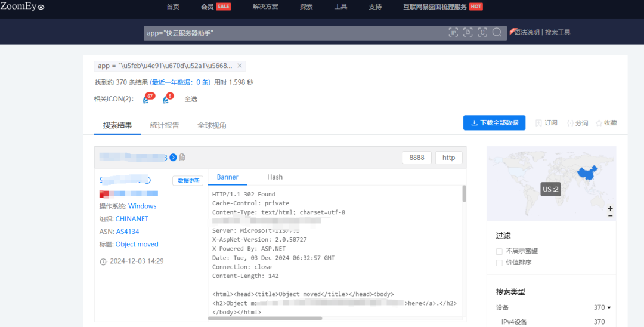This screenshot has height=327, width=644.
Task: Click China highlighted on the map
Action: [x=587, y=174]
